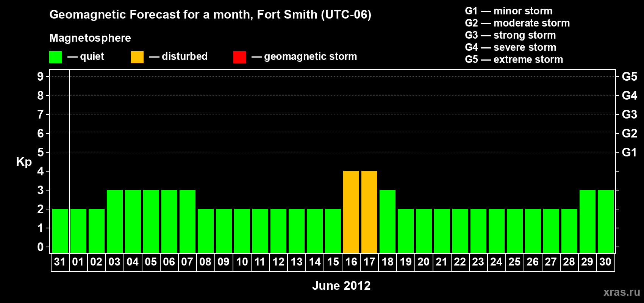
Task: Click 'G5 — extreme storm' legend line
Action: click(x=514, y=59)
